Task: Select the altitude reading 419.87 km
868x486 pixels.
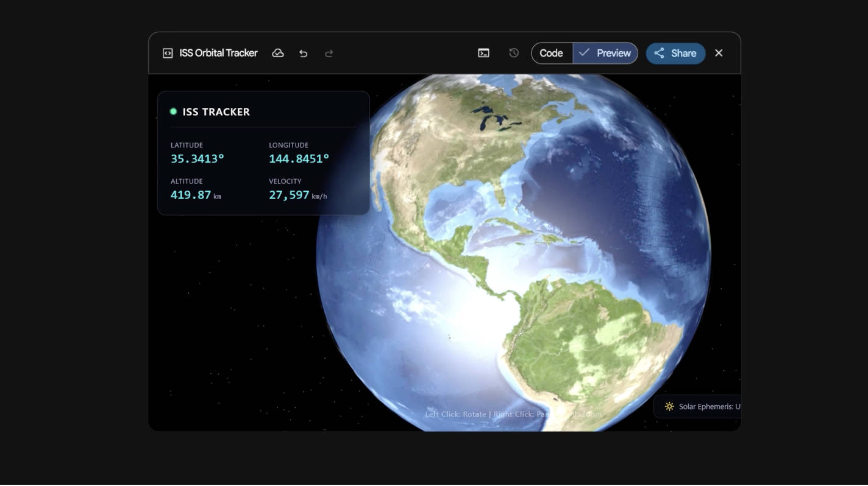Action: pyautogui.click(x=195, y=195)
